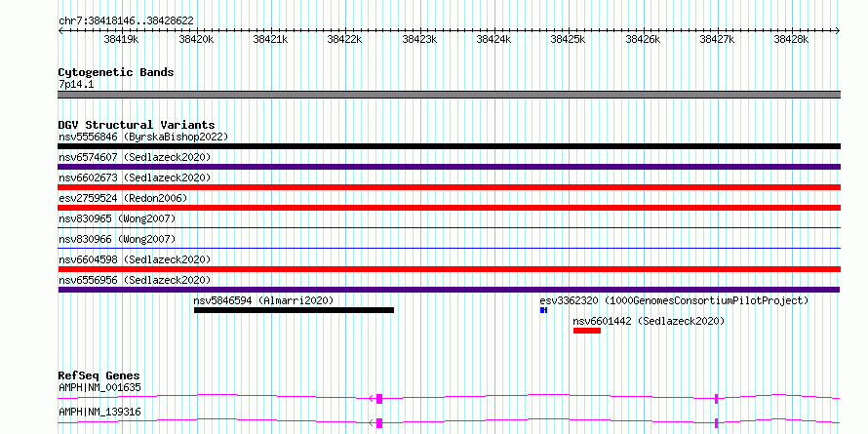Select the red esv2759524 variant bar

point(449,208)
